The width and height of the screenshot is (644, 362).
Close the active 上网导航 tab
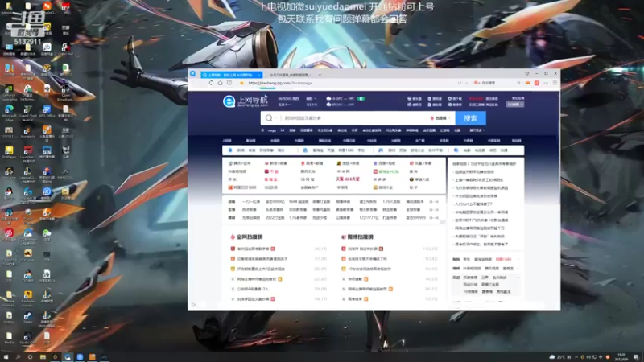click(x=259, y=75)
